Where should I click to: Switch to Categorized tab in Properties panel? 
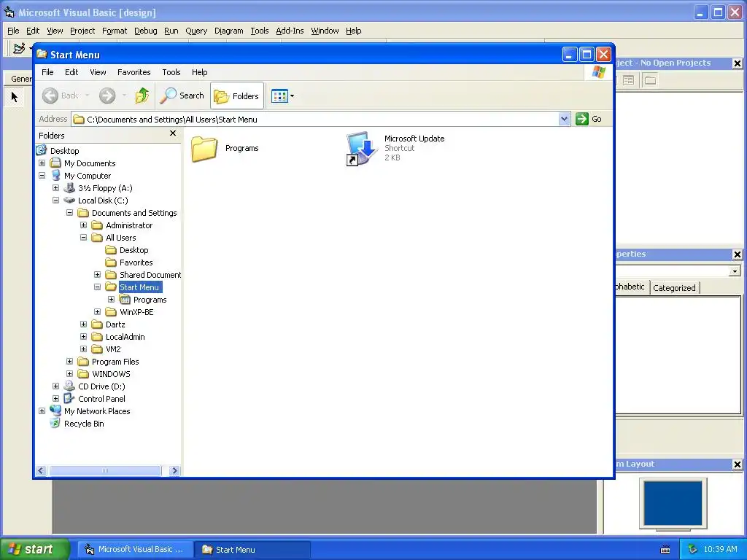pos(674,287)
